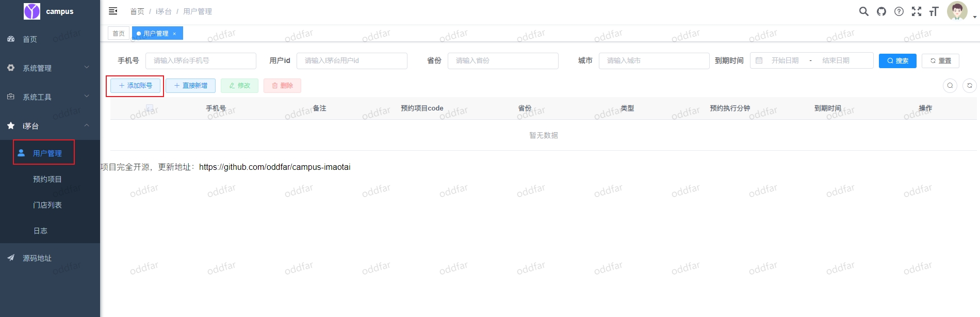Image resolution: width=980 pixels, height=317 pixels.
Task: Open the font size setting icon
Action: pos(934,11)
